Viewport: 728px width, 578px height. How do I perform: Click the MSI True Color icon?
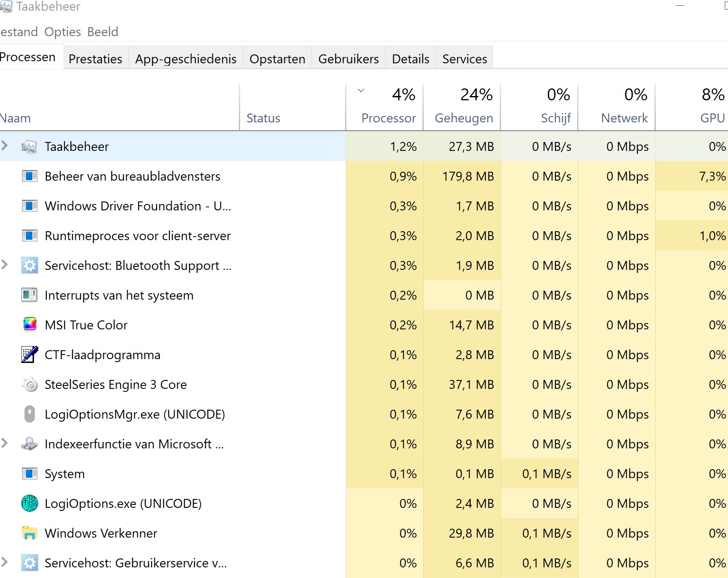tap(29, 324)
